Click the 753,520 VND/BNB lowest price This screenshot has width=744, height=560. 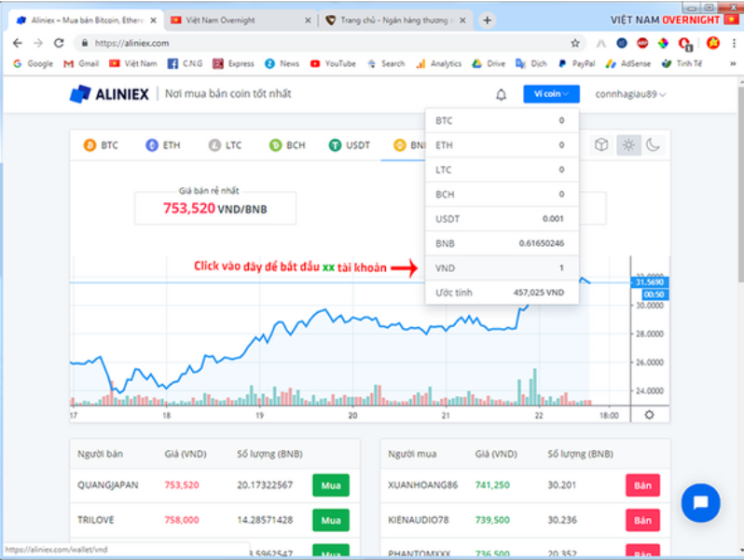(x=215, y=209)
